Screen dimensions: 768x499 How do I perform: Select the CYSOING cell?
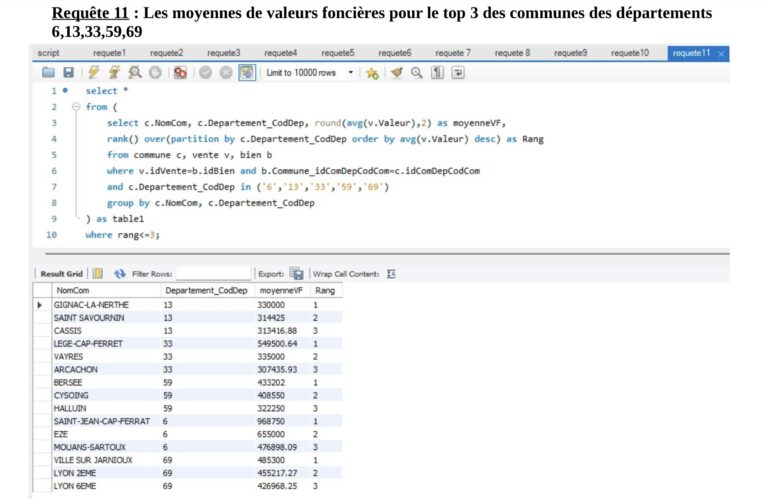click(x=106, y=395)
